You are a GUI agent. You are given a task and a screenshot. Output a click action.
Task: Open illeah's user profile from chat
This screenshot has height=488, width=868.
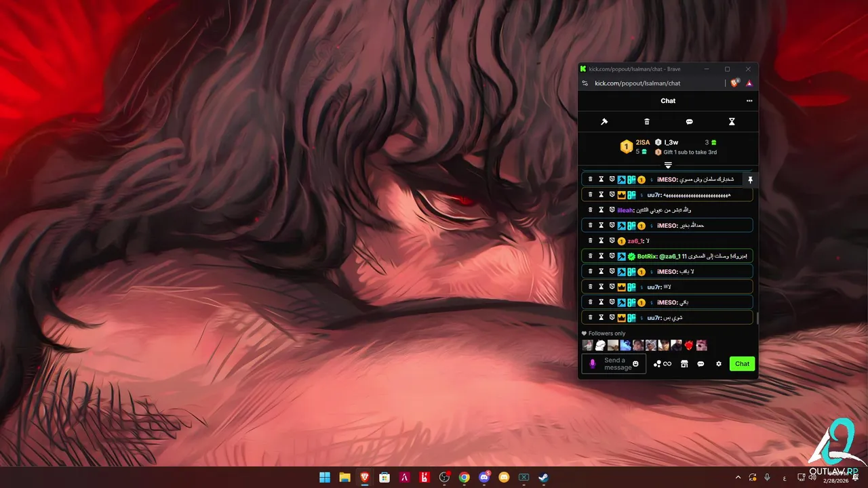(625, 210)
